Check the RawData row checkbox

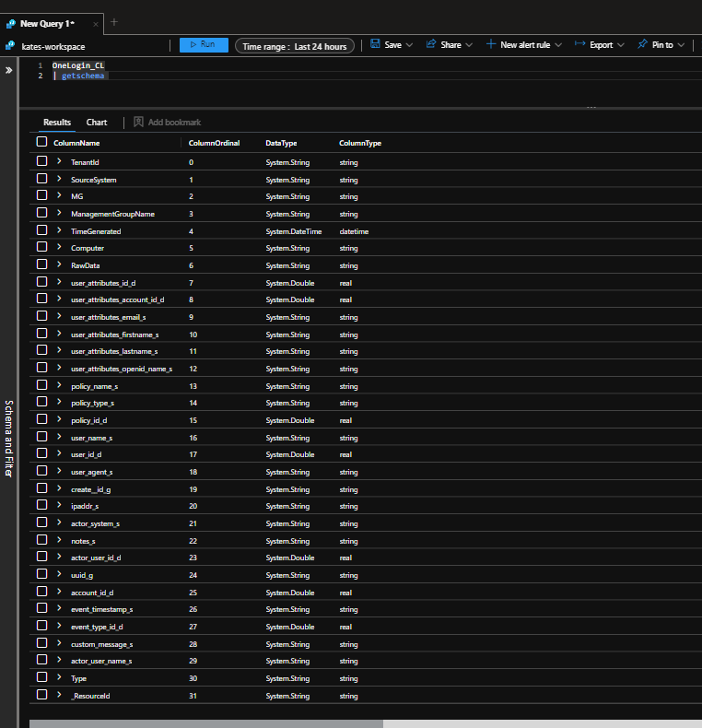[x=41, y=264]
